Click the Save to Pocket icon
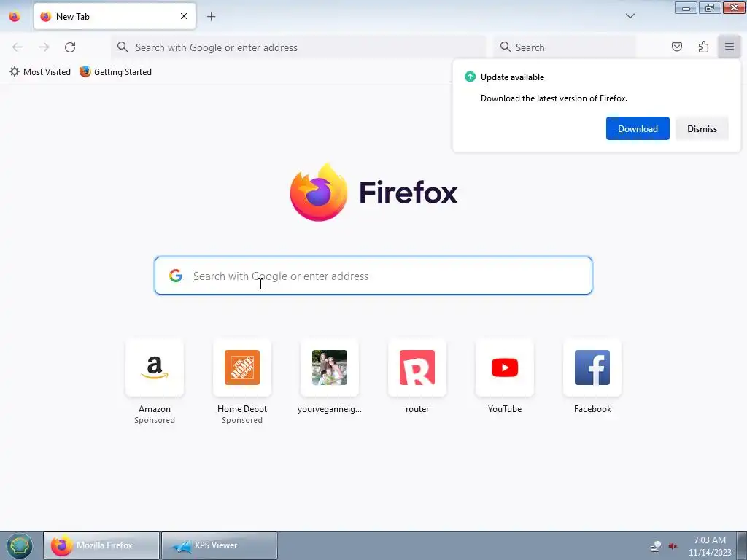 (676, 47)
